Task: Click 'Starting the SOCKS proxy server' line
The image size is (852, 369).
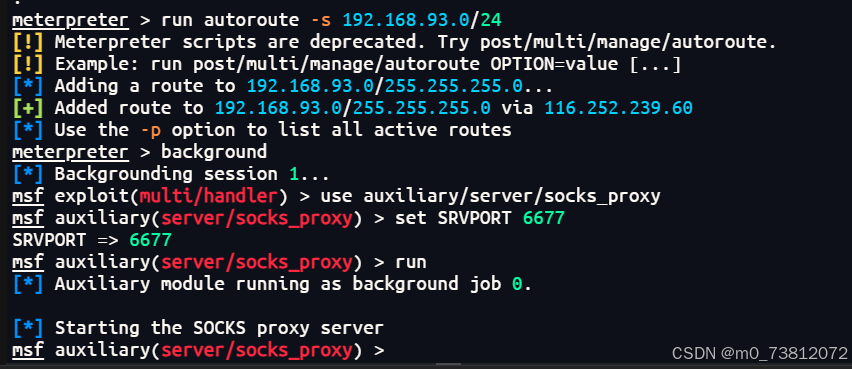Action: click(x=198, y=328)
